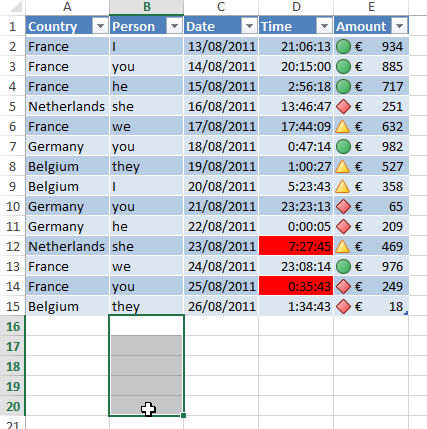Click the red diamond icon beside 18
Screen dimensions: 427x429
click(x=343, y=306)
